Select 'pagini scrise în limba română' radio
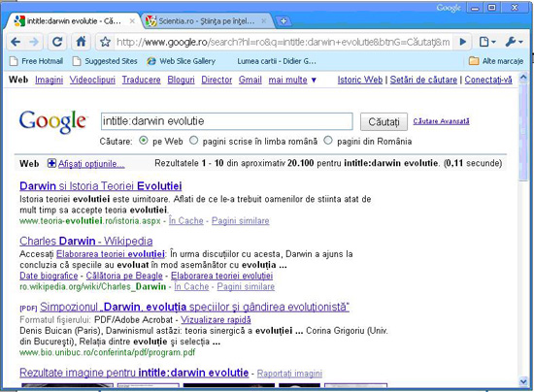The image size is (534, 392). 194,140
